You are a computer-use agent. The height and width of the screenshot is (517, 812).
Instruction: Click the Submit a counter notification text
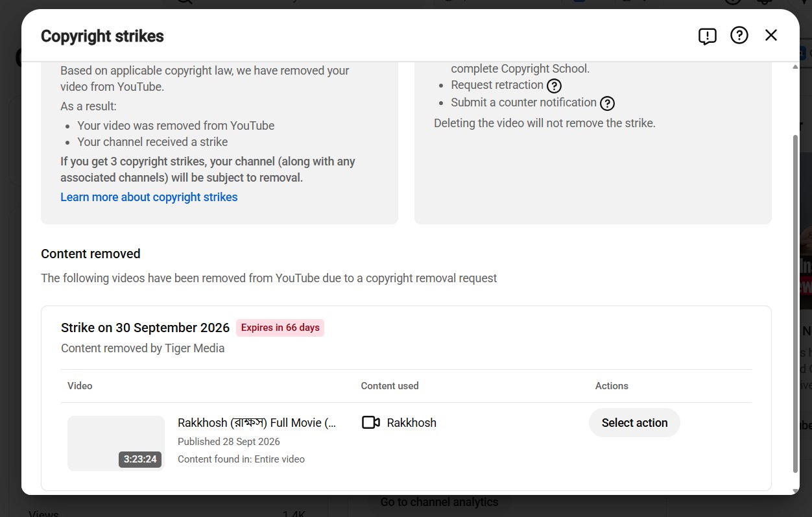click(x=524, y=102)
